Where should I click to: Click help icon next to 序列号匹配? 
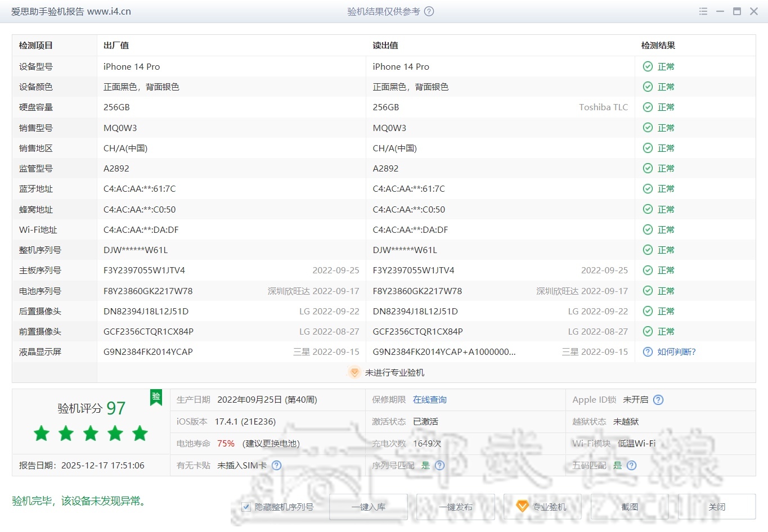click(440, 466)
